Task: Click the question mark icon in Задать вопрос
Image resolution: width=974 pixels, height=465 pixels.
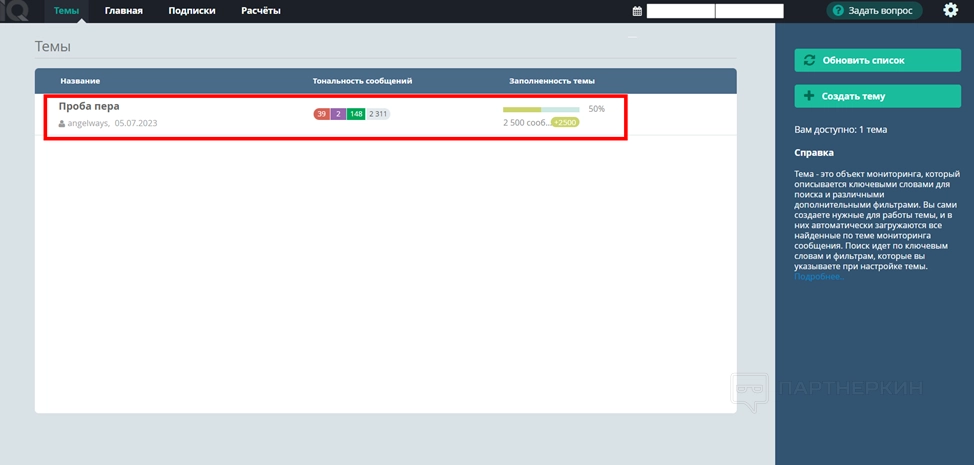Action: click(838, 11)
